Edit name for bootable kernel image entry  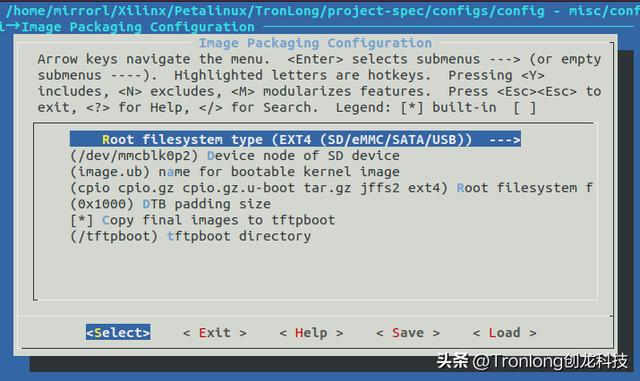tap(235, 172)
